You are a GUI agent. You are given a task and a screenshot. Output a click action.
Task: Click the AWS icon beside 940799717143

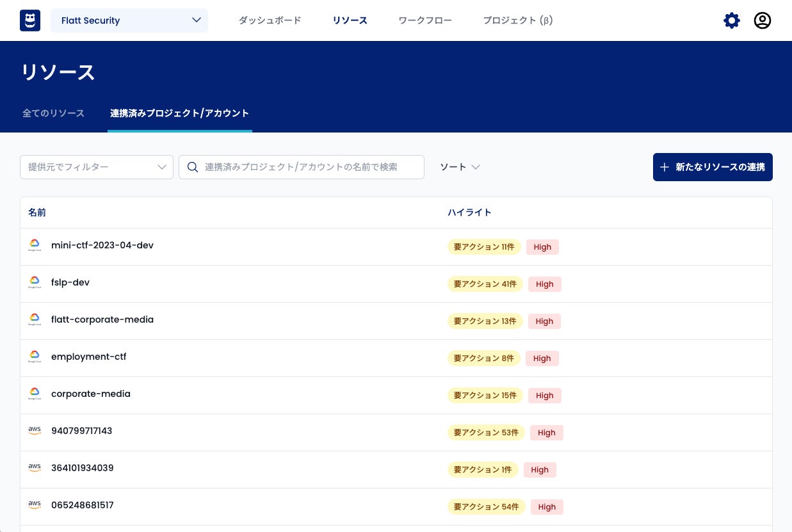tap(35, 431)
